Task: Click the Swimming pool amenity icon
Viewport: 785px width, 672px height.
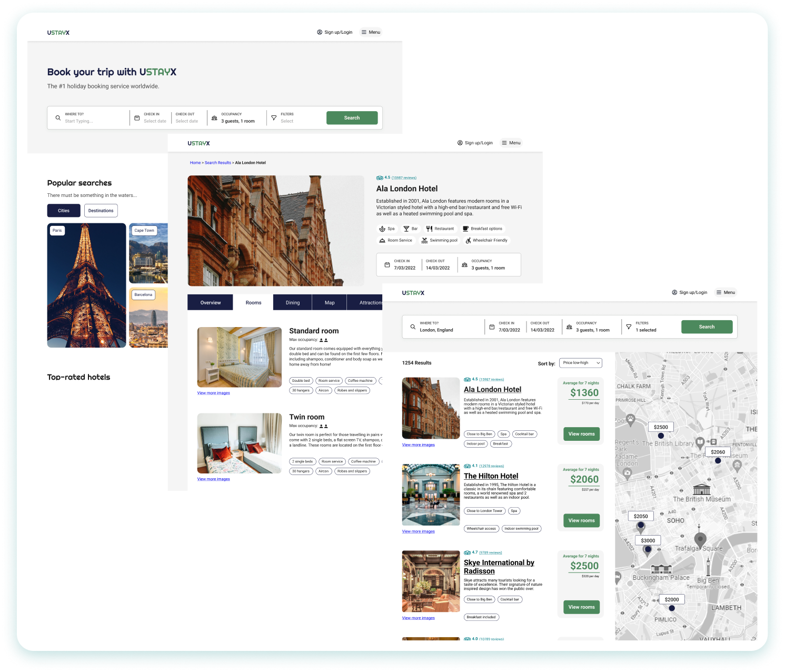Action: tap(424, 241)
